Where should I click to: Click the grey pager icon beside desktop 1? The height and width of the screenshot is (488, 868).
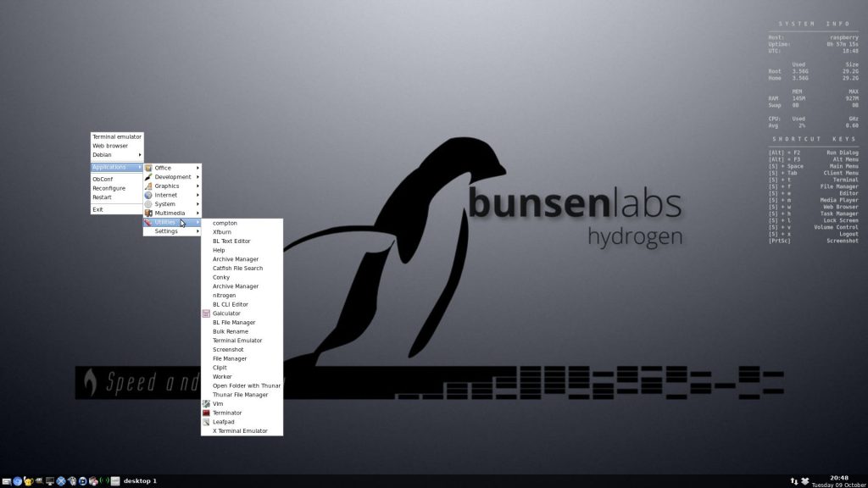(115, 481)
